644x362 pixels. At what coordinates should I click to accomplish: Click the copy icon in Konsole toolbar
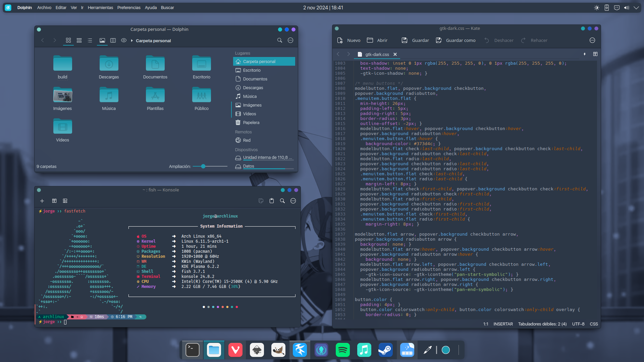(261, 201)
